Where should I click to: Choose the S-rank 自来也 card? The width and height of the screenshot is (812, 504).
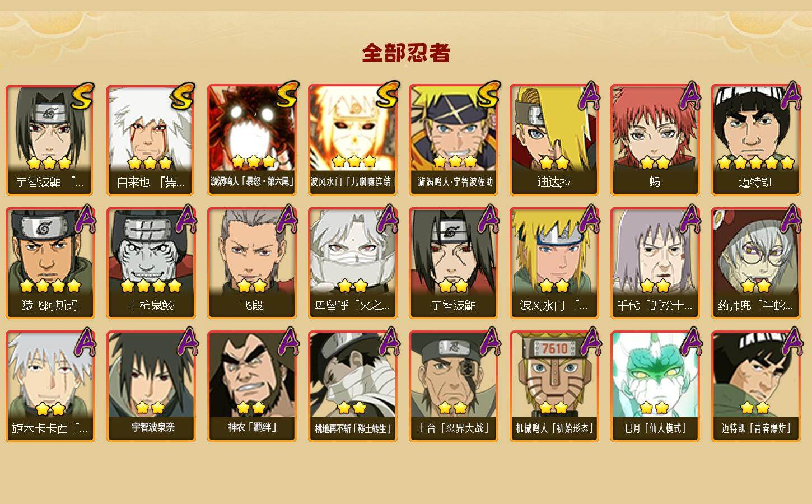click(x=151, y=140)
